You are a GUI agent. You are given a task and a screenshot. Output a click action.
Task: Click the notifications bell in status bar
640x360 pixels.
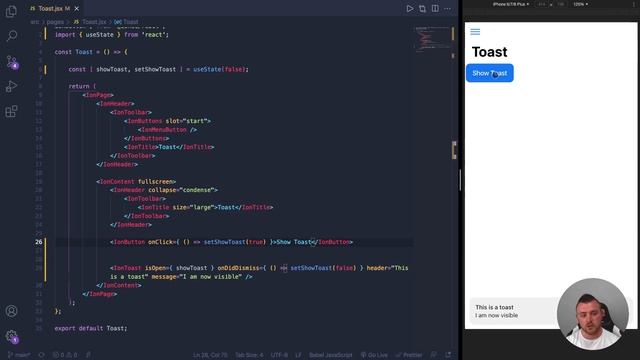click(448, 355)
